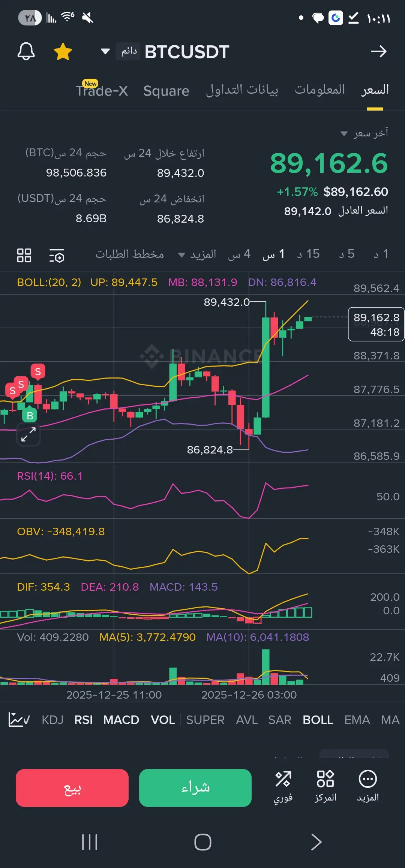The height and width of the screenshot is (868, 405).
Task: Tap the green شراء buy button
Action: tap(195, 788)
